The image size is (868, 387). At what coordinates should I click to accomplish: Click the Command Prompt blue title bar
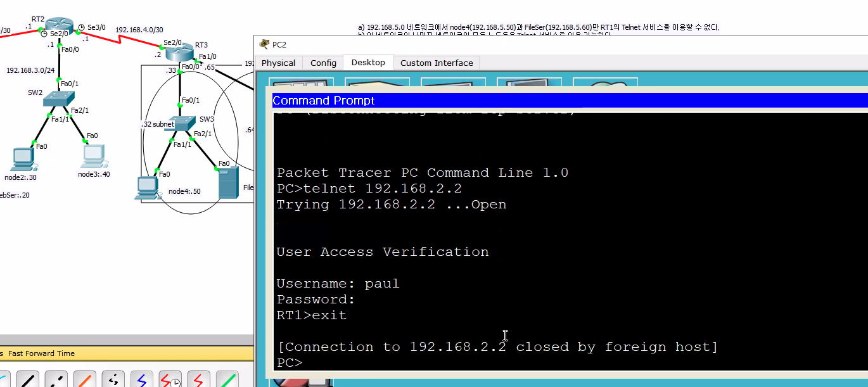tap(570, 101)
